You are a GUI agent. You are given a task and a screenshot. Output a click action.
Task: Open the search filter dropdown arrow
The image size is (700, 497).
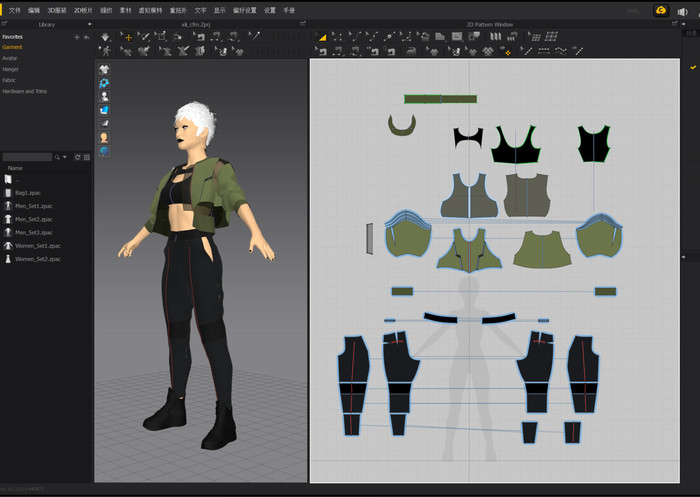[65, 157]
